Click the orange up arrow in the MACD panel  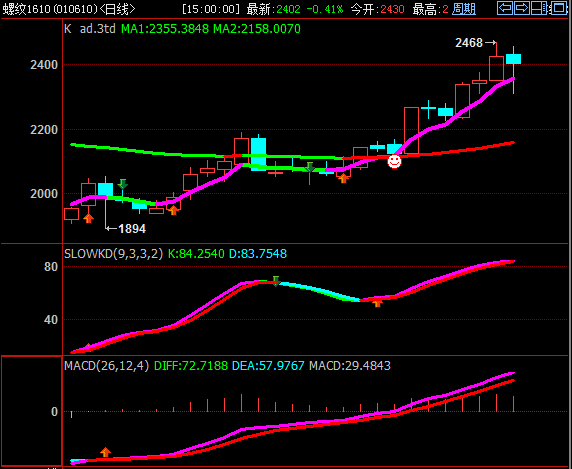click(x=105, y=452)
